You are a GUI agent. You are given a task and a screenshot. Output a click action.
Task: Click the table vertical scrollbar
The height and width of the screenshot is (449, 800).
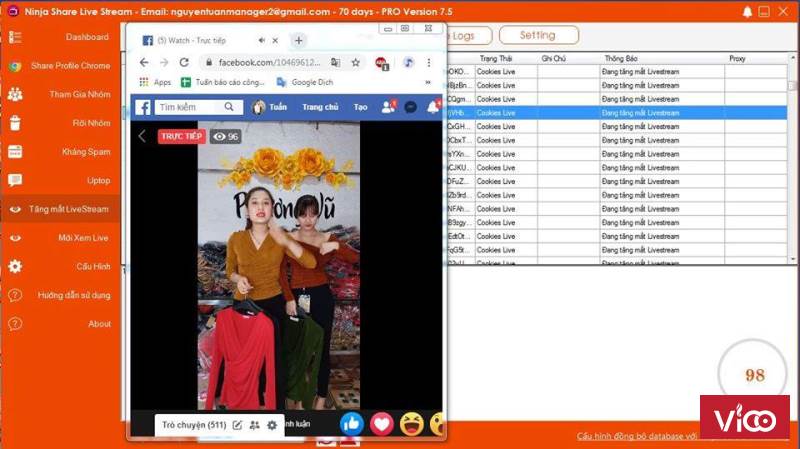click(792, 158)
